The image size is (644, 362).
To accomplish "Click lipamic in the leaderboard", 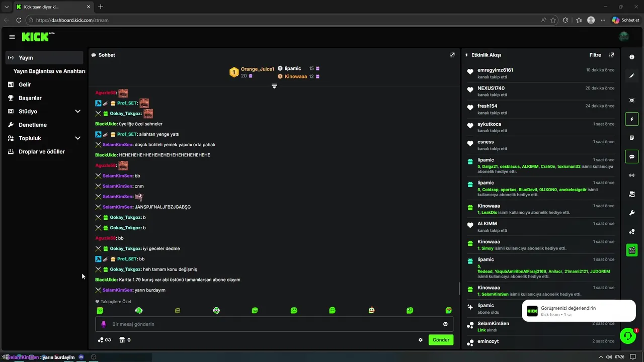I will point(293,68).
